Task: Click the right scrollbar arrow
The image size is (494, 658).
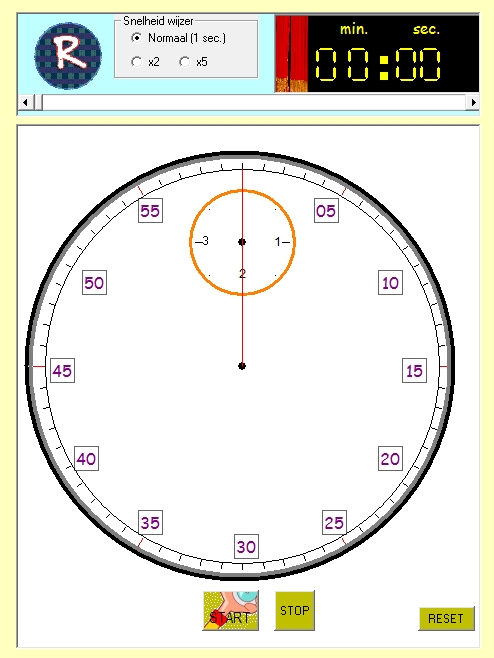Action: 473,102
